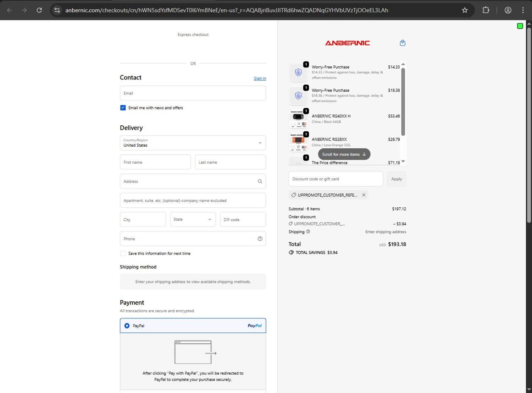Click search icon in Address field
The image size is (532, 393).
(260, 181)
